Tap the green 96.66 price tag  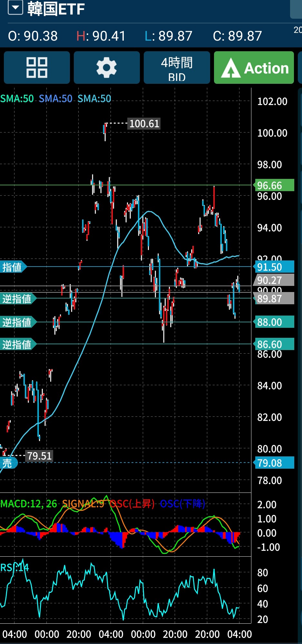(274, 185)
